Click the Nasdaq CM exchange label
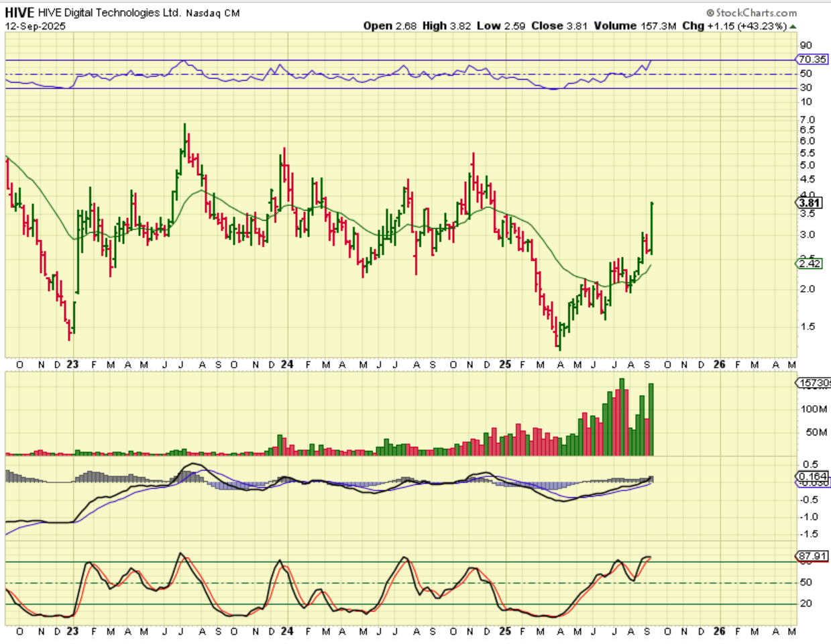This screenshot has width=831, height=644. tap(213, 13)
